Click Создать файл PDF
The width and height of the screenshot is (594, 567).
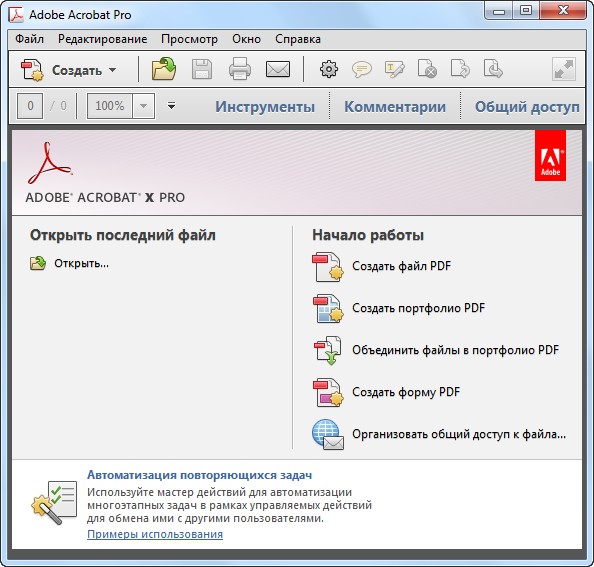402,266
